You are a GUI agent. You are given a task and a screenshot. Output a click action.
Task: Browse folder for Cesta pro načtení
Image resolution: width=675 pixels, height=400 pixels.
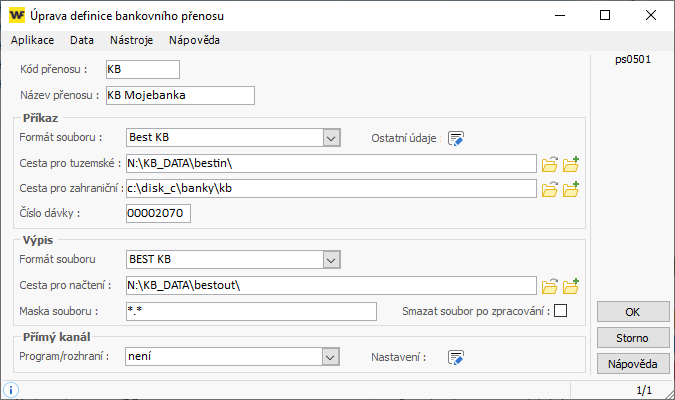549,286
